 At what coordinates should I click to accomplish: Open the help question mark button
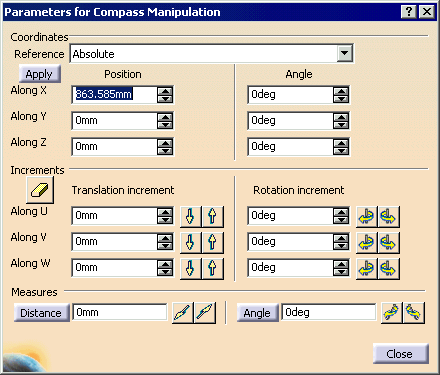[x=408, y=12]
